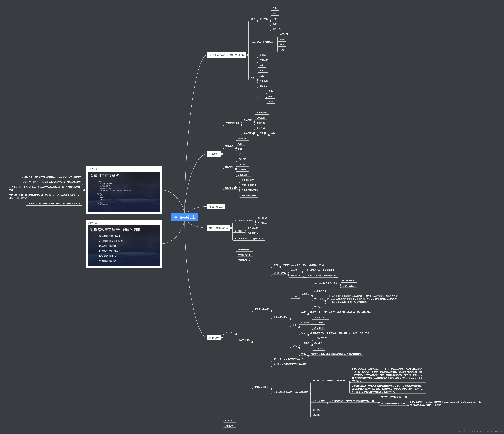Screen dimensions: 504x434
Task: Select the 机型 node
Action: [x=274, y=24]
